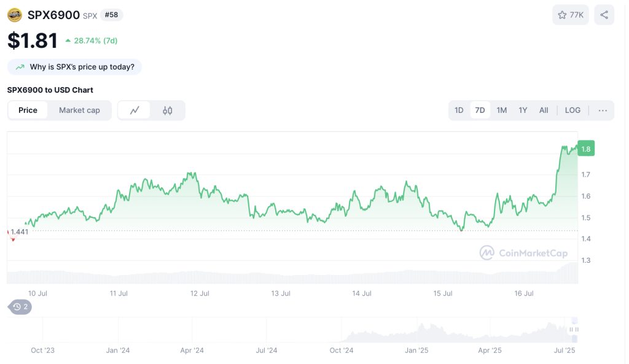Click Apr '25 on the overview timeline
Image resolution: width=629 pixels, height=364 pixels.
[490, 350]
